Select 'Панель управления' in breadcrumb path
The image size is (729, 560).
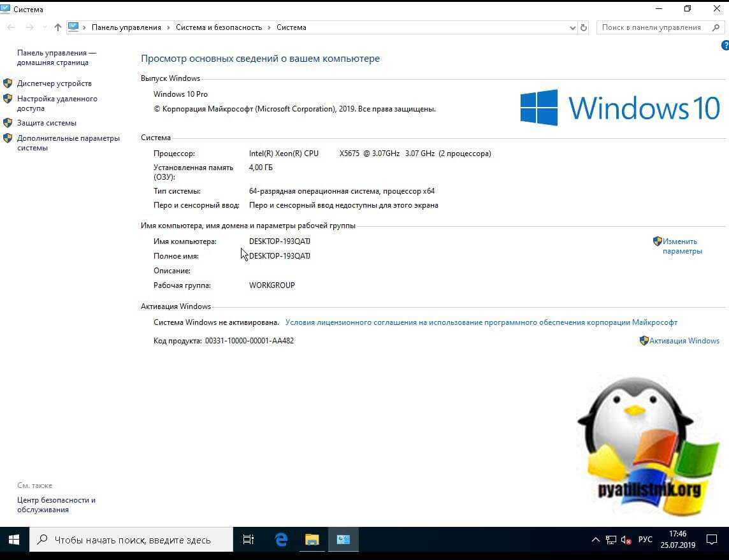click(126, 27)
